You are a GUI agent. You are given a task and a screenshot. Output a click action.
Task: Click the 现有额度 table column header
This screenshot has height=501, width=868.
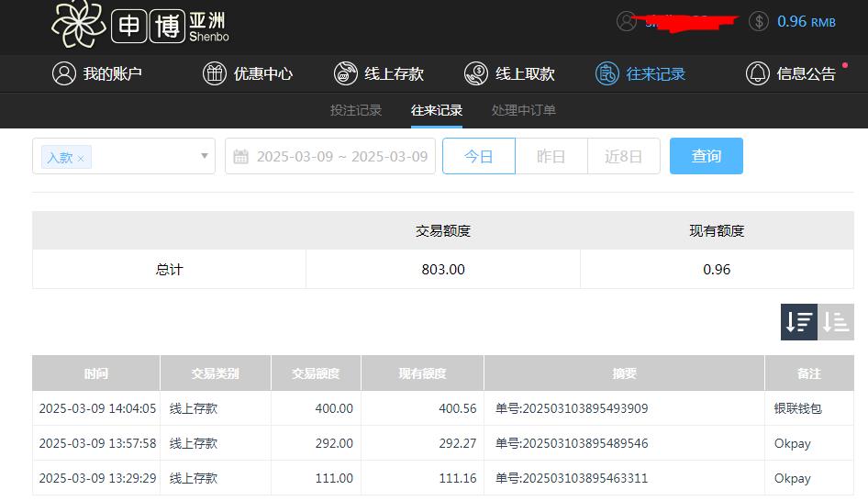tap(422, 373)
